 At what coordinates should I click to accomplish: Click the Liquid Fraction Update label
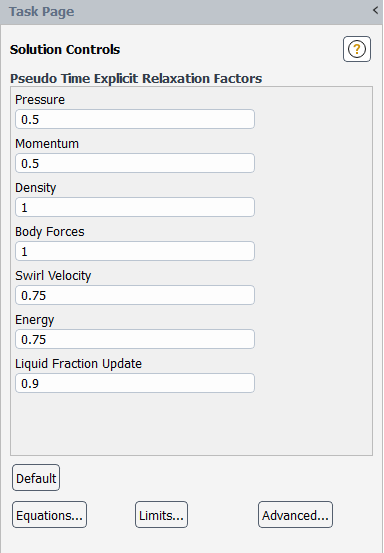tap(78, 364)
